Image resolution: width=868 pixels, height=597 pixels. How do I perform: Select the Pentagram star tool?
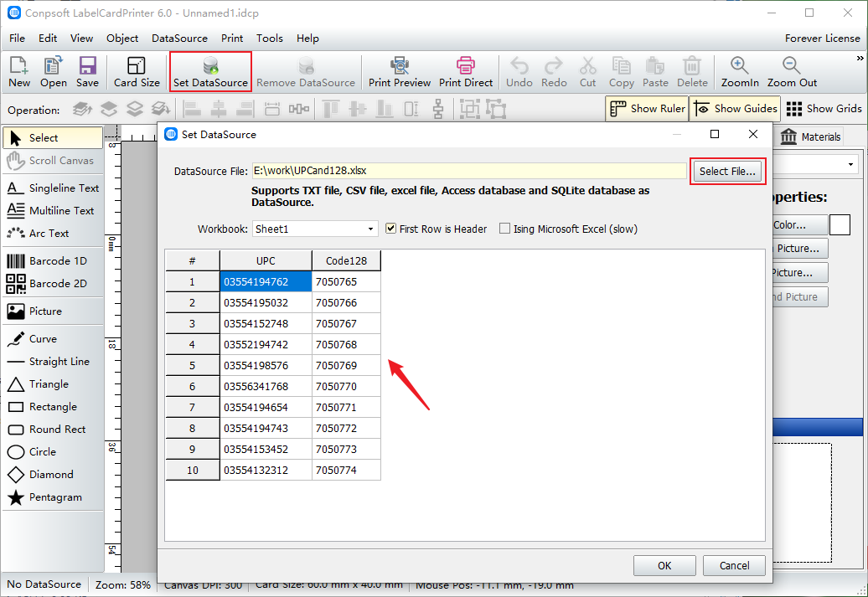coord(53,497)
